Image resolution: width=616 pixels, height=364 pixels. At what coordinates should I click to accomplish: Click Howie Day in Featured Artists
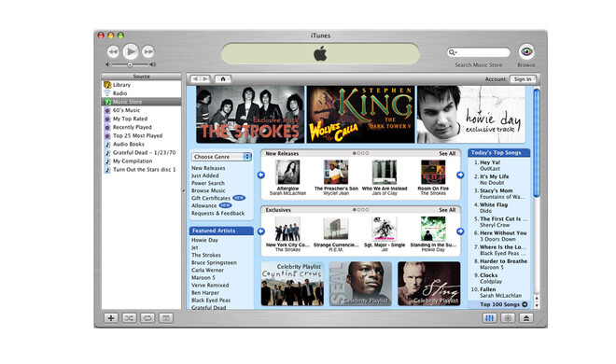(204, 240)
